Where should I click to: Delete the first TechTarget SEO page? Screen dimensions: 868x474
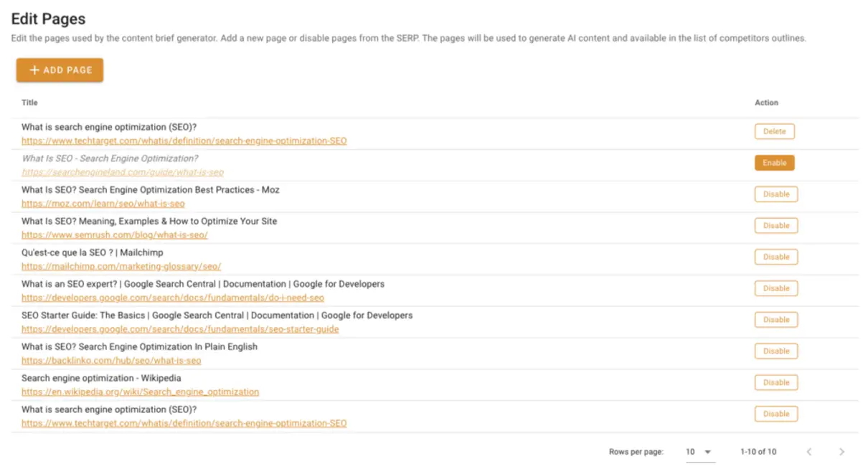[775, 131]
